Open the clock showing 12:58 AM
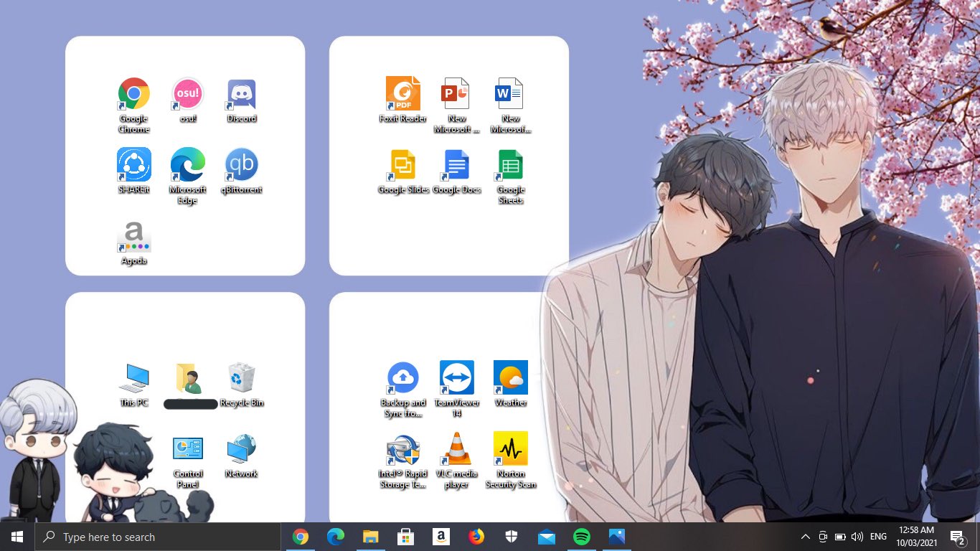The height and width of the screenshot is (551, 980). pos(916,537)
